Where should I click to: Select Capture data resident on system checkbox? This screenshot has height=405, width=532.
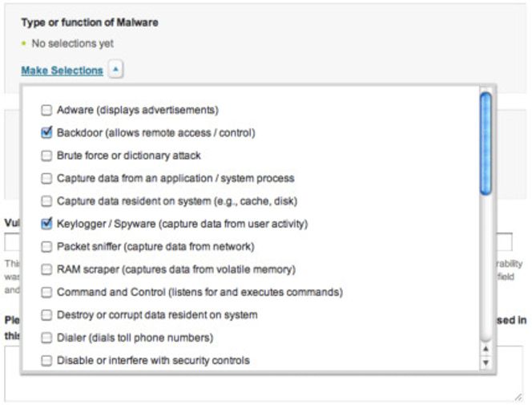point(46,201)
